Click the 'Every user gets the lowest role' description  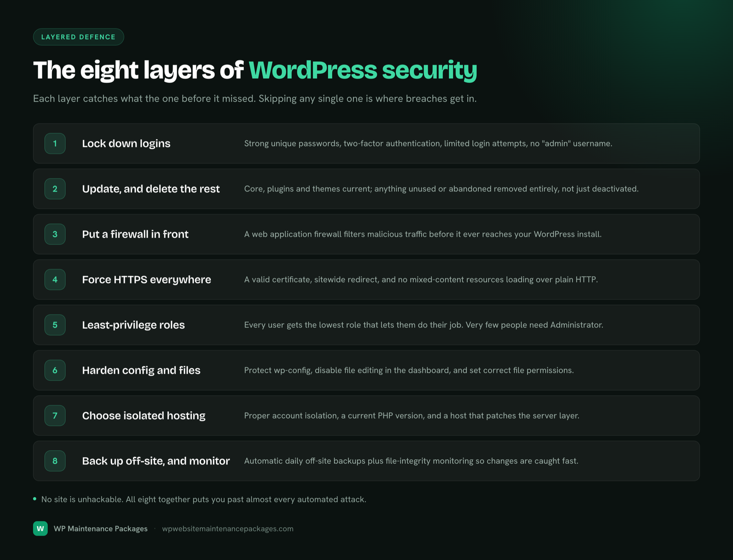click(424, 325)
